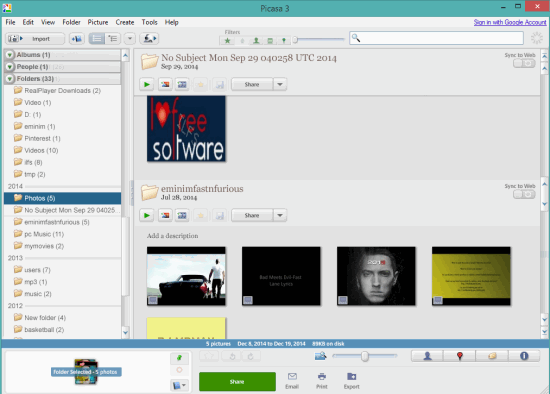
Task: Create movie presentation for No Subject folder
Action: coord(182,84)
